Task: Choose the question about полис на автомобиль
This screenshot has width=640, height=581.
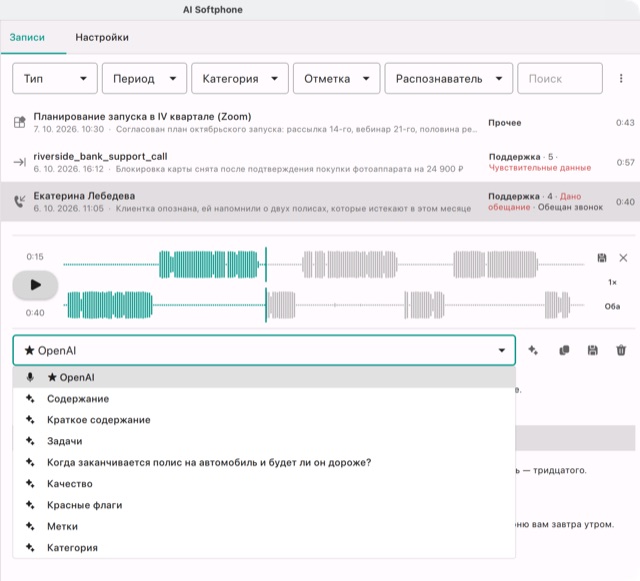Action: [x=264, y=462]
